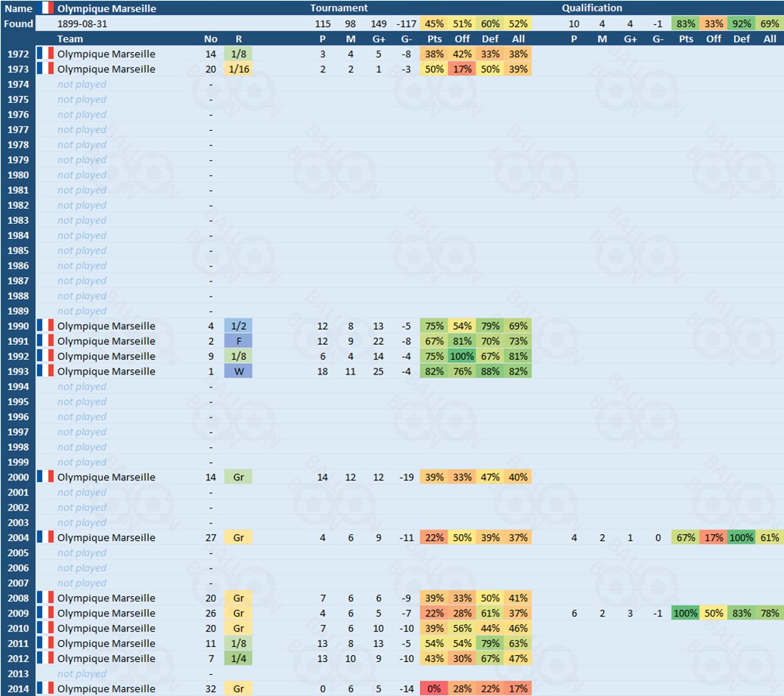Select the 2004 year row label
Viewport: 784px width, 696px height.
tap(18, 538)
